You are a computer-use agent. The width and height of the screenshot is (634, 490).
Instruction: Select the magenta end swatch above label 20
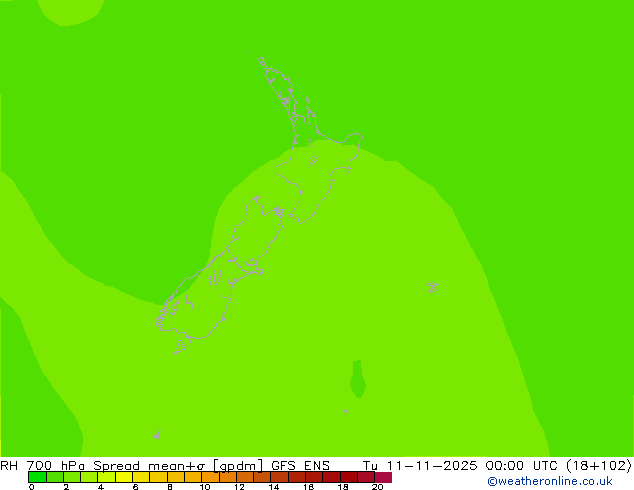[383, 477]
